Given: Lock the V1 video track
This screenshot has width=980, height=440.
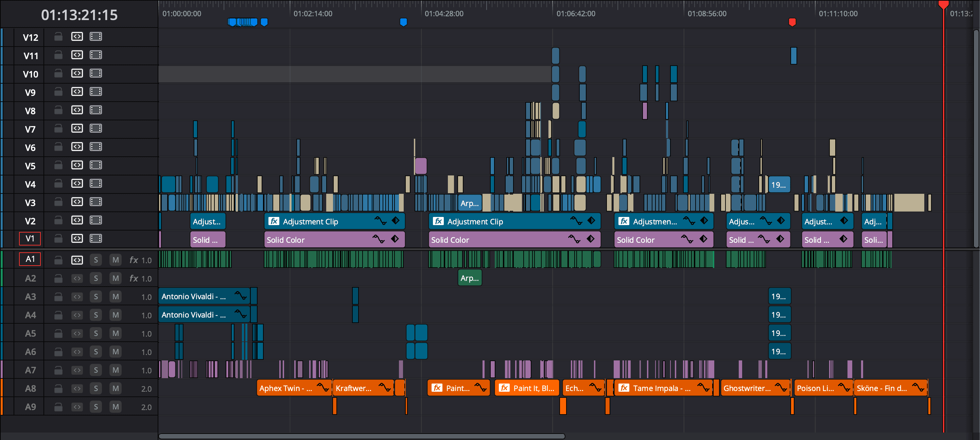Looking at the screenshot, I should pos(58,238).
